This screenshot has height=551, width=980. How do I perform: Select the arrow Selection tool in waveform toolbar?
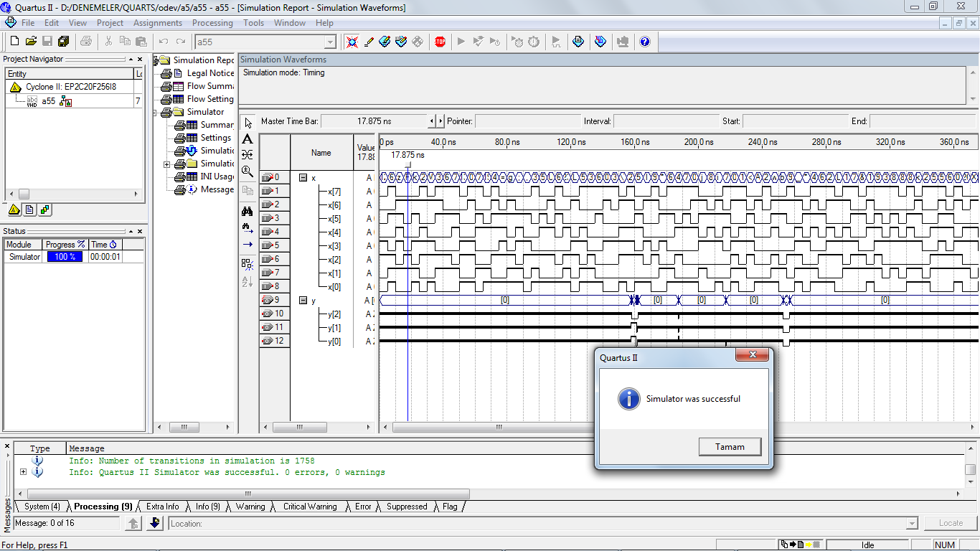[248, 123]
